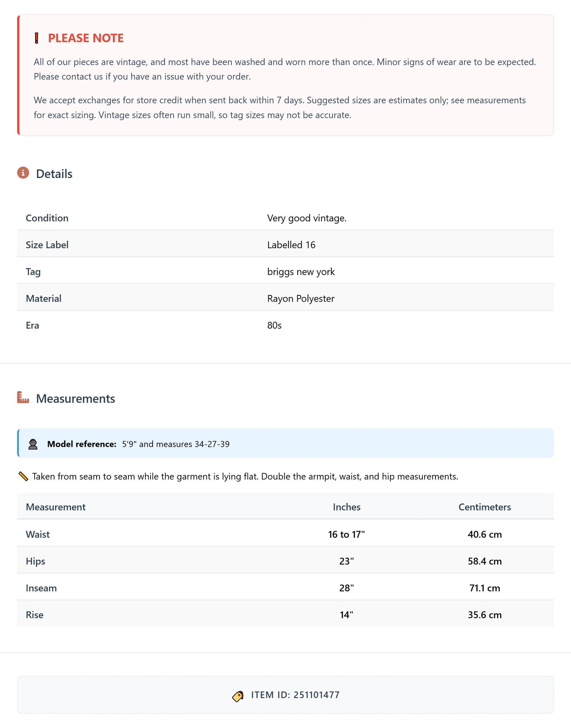Click the Measurements ruler icon

pyautogui.click(x=23, y=397)
